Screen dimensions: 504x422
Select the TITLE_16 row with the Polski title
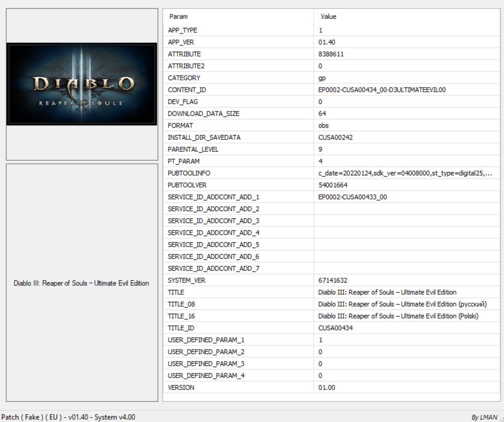click(x=181, y=316)
